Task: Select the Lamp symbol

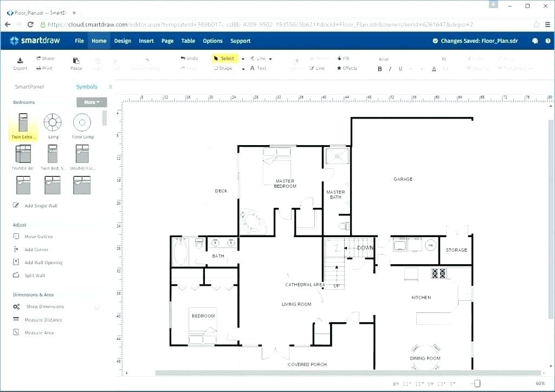Action: coord(52,121)
